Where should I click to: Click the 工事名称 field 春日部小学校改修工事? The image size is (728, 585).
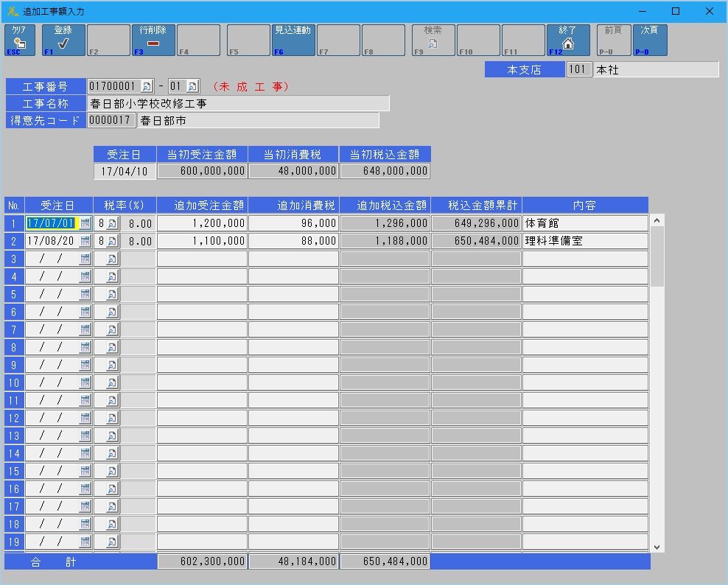click(238, 103)
